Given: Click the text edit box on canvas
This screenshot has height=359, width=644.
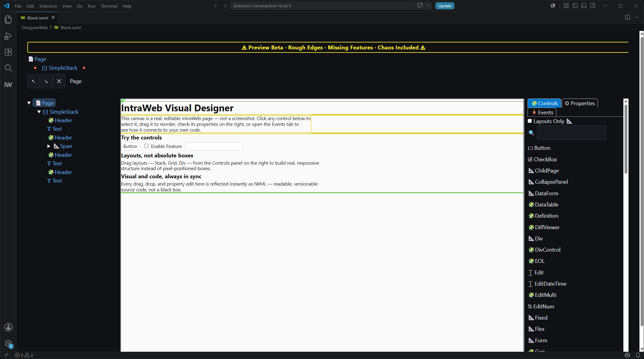Looking at the screenshot, I should pyautogui.click(x=214, y=146).
